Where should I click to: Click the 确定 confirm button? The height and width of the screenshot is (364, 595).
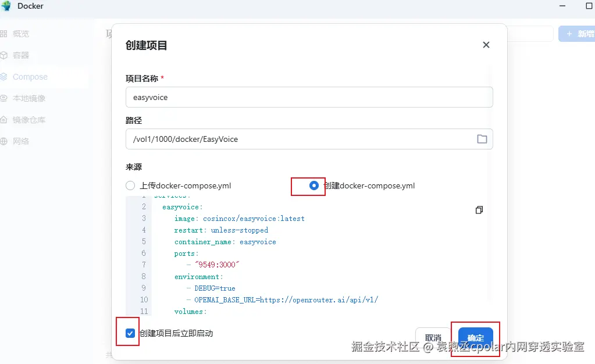point(475,337)
